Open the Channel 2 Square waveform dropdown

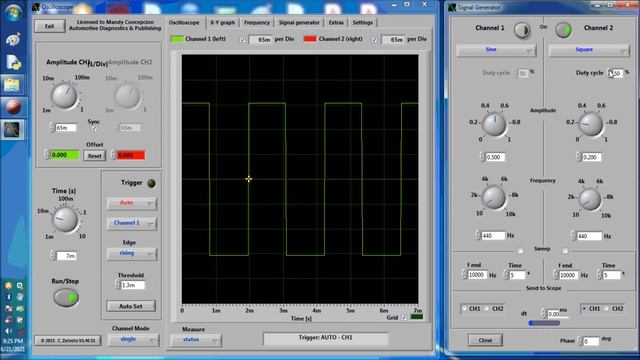(x=589, y=50)
